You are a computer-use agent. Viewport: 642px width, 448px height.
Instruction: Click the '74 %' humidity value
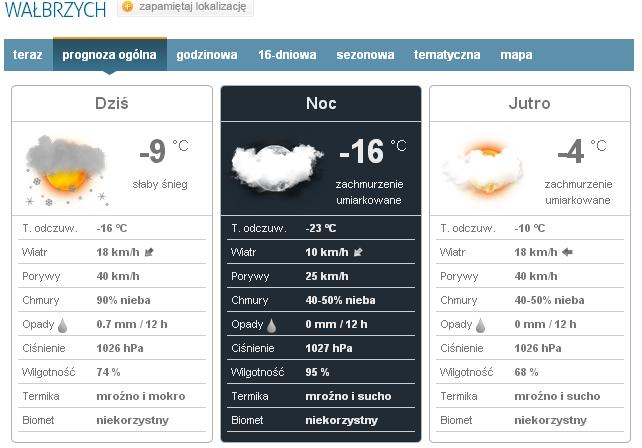108,372
